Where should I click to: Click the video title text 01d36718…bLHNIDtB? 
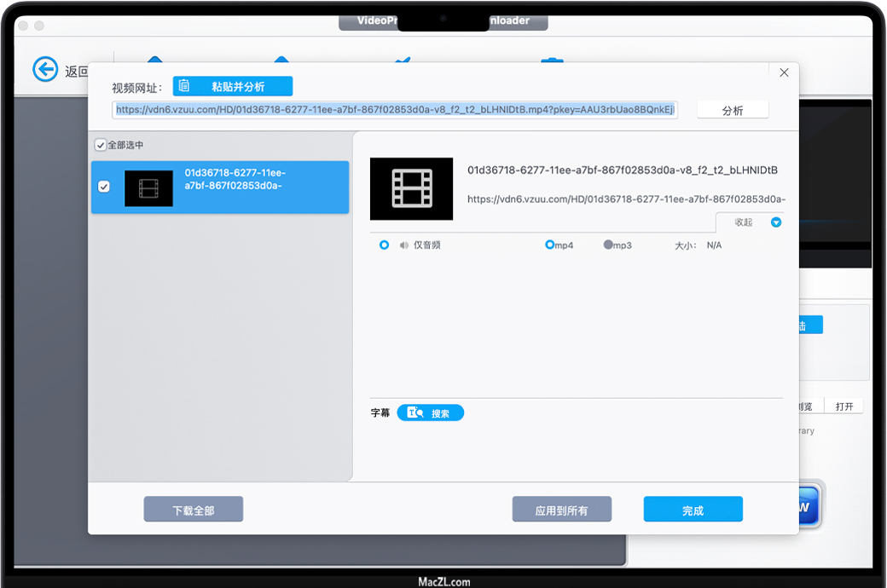623,170
